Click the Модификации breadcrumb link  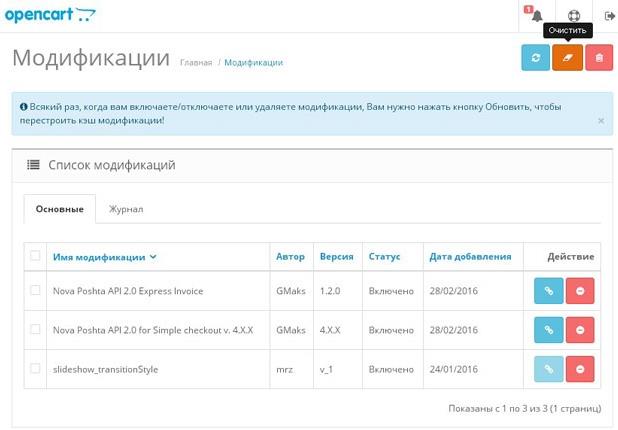point(253,62)
